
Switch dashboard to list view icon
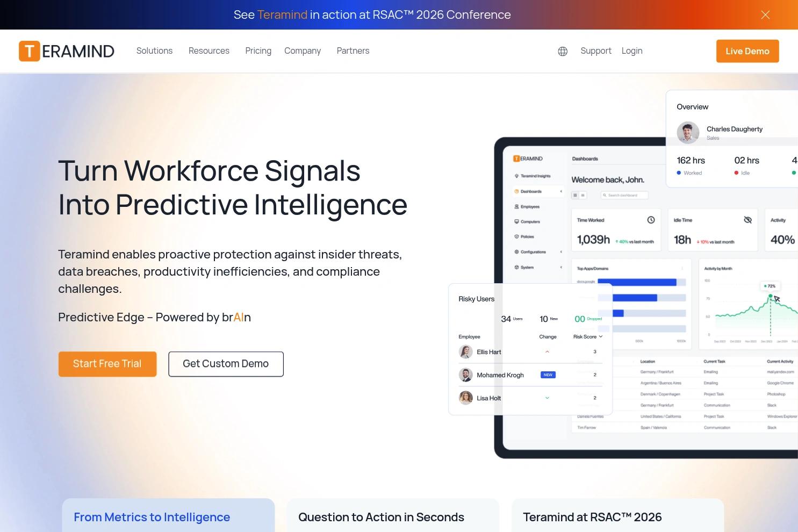582,195
